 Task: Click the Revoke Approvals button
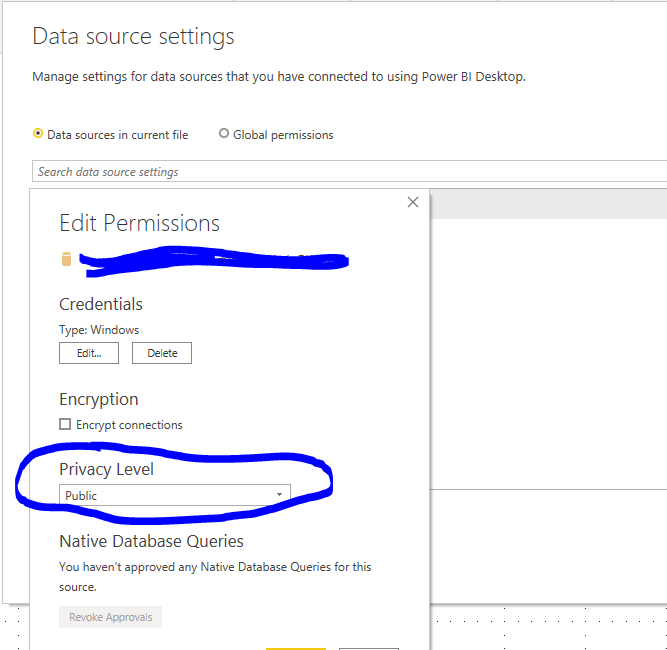click(111, 617)
